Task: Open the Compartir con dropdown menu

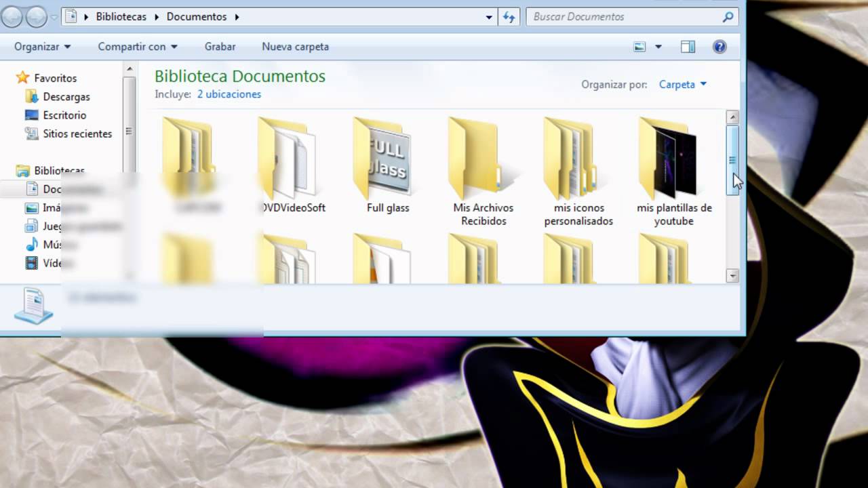Action: click(x=138, y=47)
